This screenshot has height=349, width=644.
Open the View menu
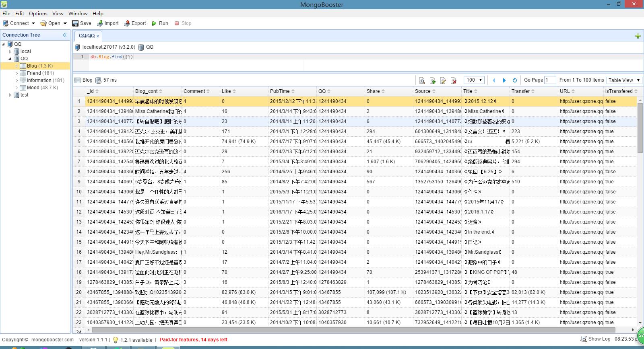(x=58, y=13)
